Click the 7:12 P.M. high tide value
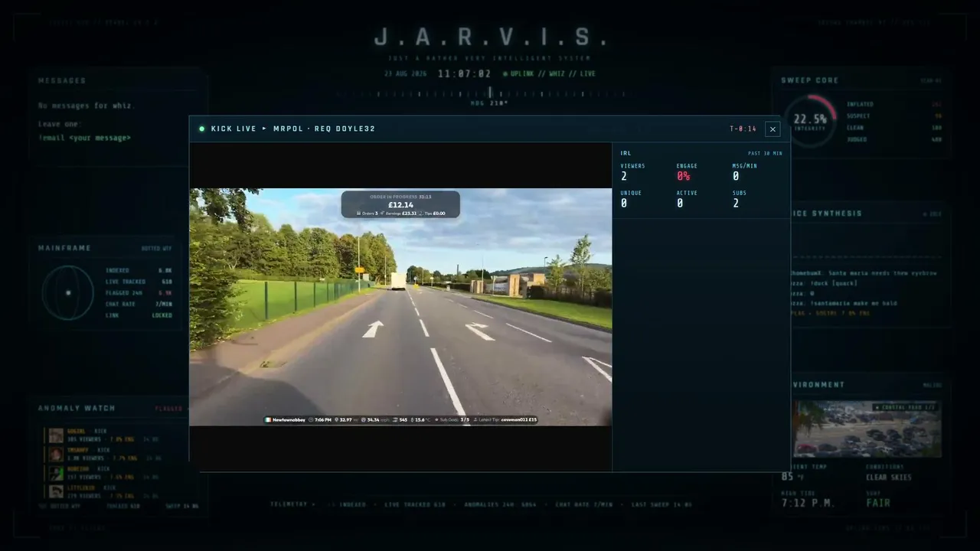Image resolution: width=980 pixels, height=551 pixels. [808, 504]
